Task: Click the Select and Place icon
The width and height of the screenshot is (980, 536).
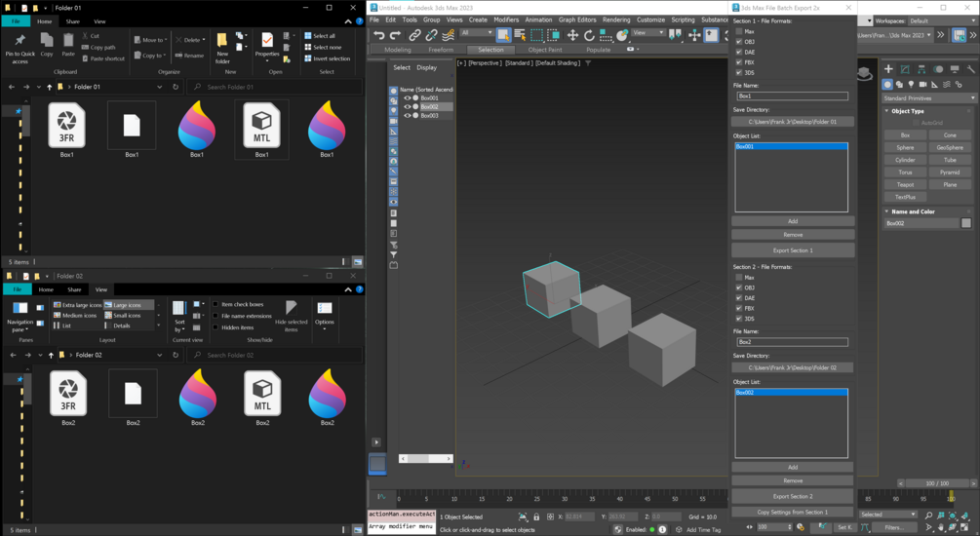Action: (x=622, y=35)
